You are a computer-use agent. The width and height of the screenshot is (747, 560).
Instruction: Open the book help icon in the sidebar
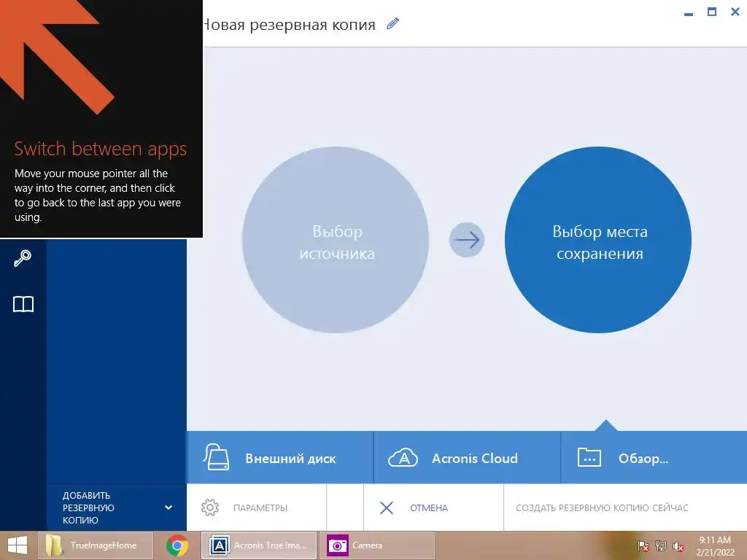click(23, 304)
